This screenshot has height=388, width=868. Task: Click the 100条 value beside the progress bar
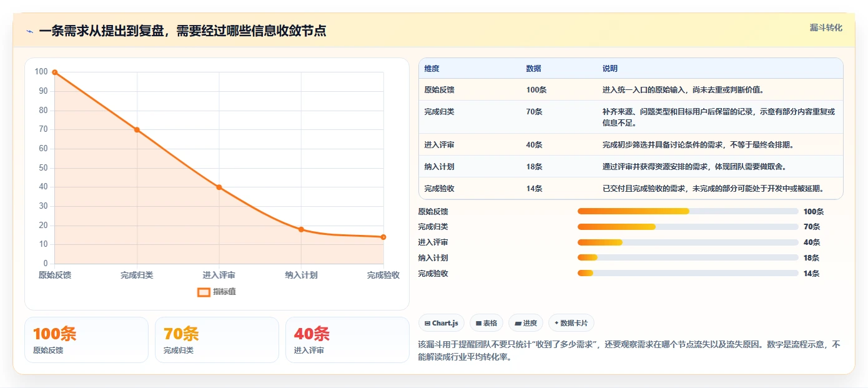coord(814,212)
